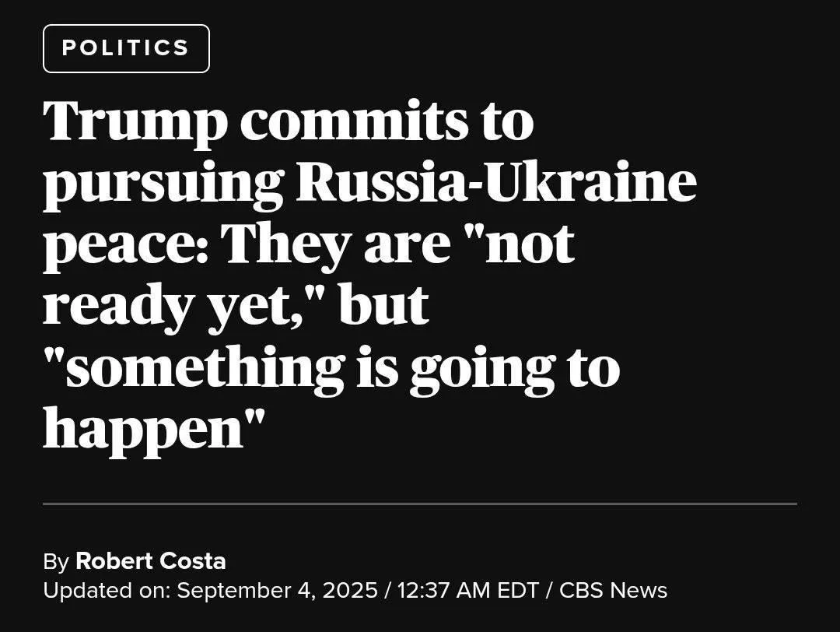Click the horizontal divider under headline
Viewport: 840px width, 632px height.
(420, 504)
